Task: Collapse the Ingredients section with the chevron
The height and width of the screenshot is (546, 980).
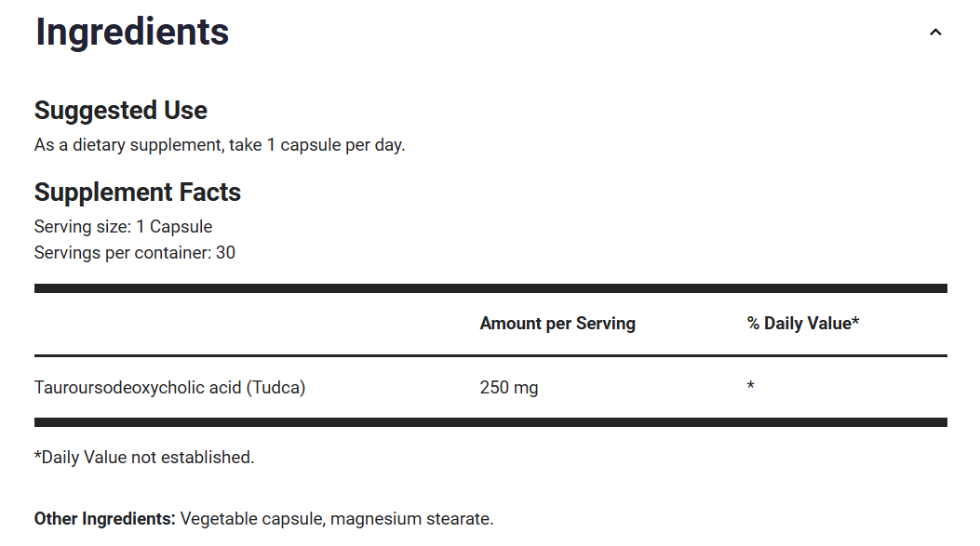Action: 935,33
